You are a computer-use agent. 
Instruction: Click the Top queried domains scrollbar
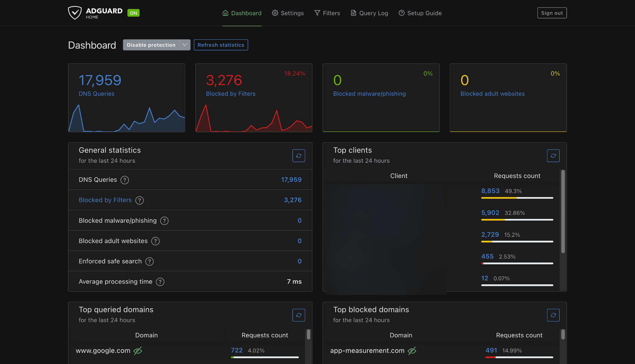309,334
